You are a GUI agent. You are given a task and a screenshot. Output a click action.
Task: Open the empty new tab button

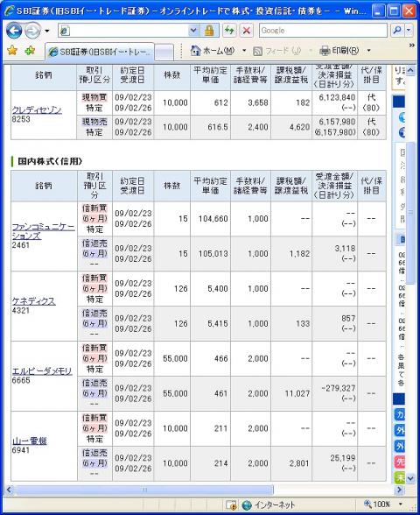[x=164, y=53]
